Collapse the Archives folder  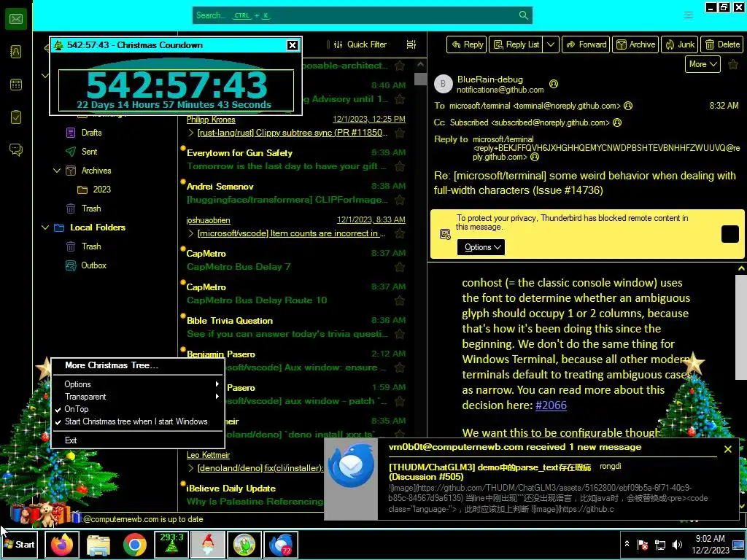tap(57, 171)
